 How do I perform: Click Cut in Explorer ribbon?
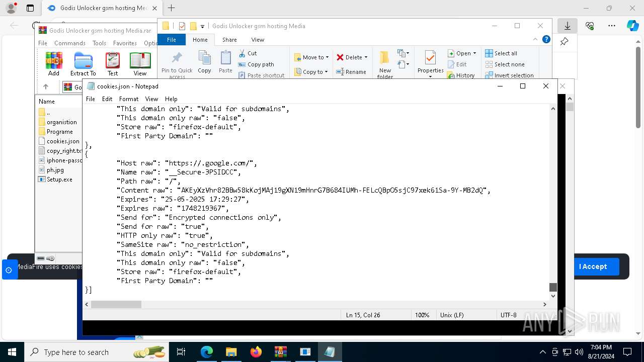tap(248, 53)
